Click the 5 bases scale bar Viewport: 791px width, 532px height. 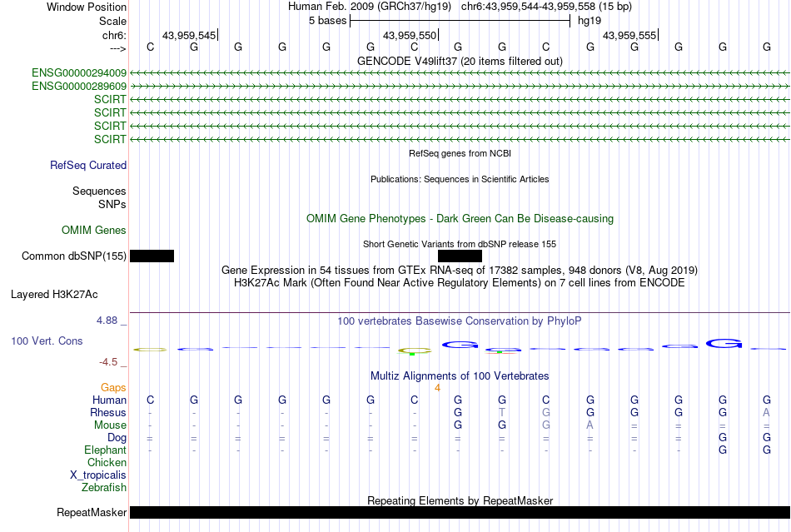460,21
